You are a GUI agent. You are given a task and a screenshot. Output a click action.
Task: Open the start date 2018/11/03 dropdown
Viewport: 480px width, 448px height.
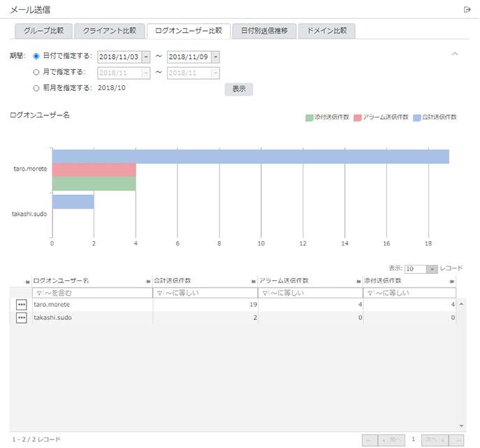[146, 57]
